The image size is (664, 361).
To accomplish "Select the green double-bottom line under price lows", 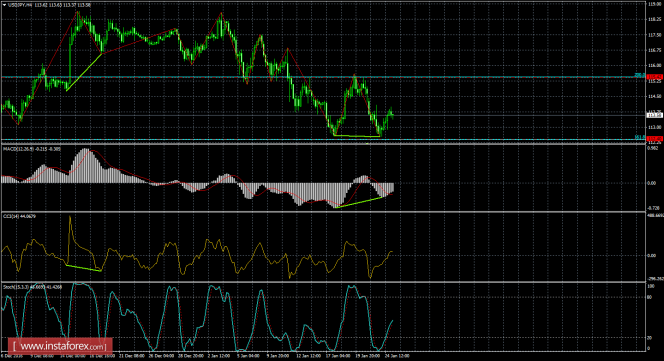I will (357, 136).
